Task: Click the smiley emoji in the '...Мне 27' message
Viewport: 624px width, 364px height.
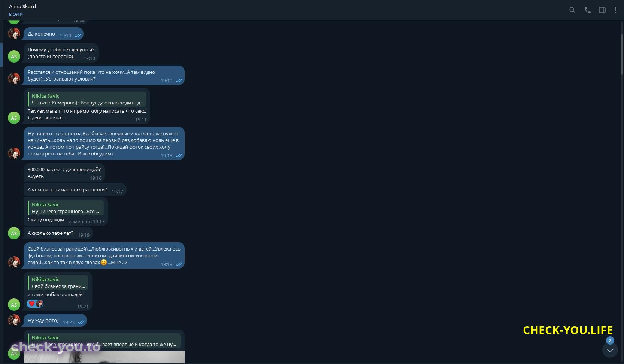Action: click(x=104, y=262)
